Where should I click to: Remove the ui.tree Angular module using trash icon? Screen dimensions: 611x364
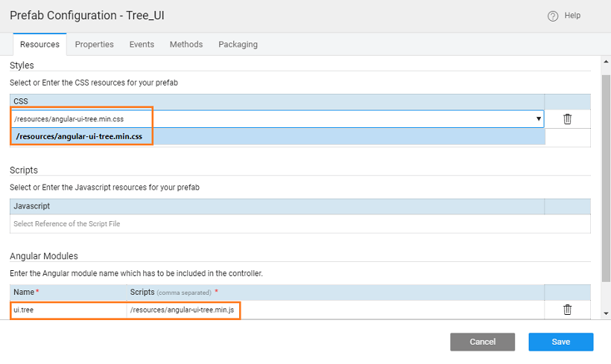[x=567, y=310]
